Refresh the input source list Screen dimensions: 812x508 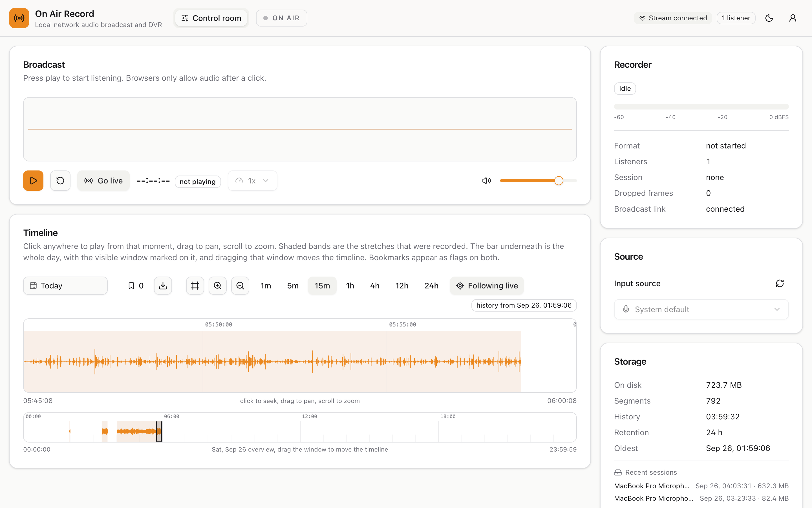(780, 284)
